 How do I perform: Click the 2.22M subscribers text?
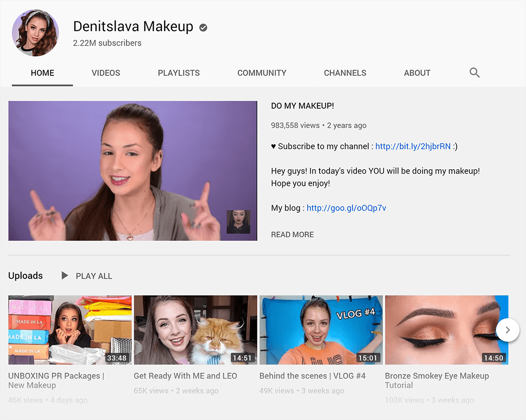107,43
